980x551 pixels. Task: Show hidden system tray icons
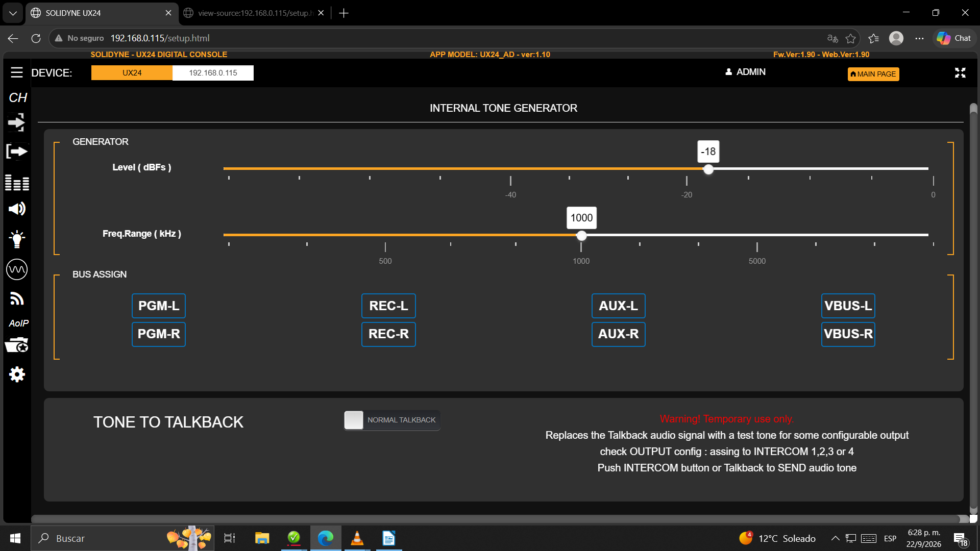[x=835, y=538]
